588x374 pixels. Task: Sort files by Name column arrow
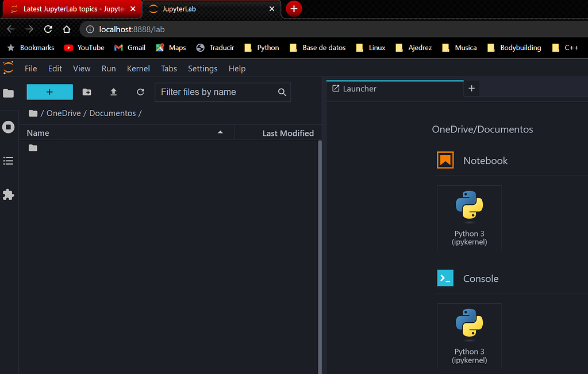220,133
